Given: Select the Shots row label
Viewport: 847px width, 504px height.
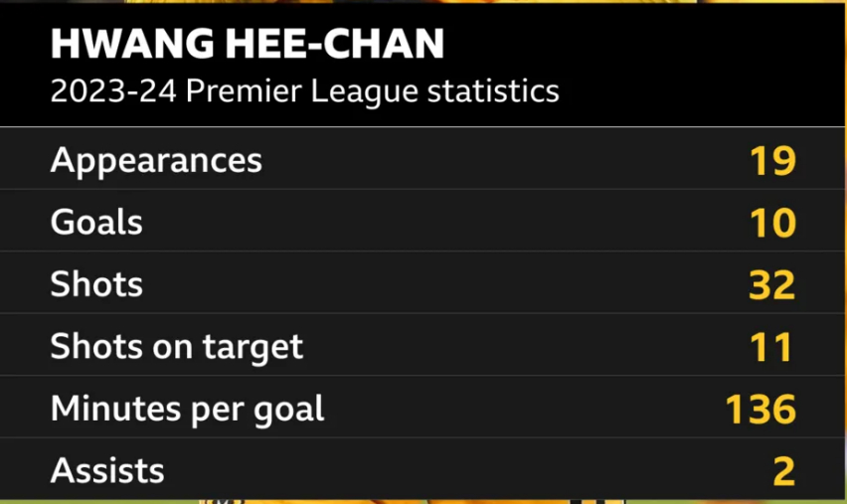Looking at the screenshot, I should coord(96,284).
